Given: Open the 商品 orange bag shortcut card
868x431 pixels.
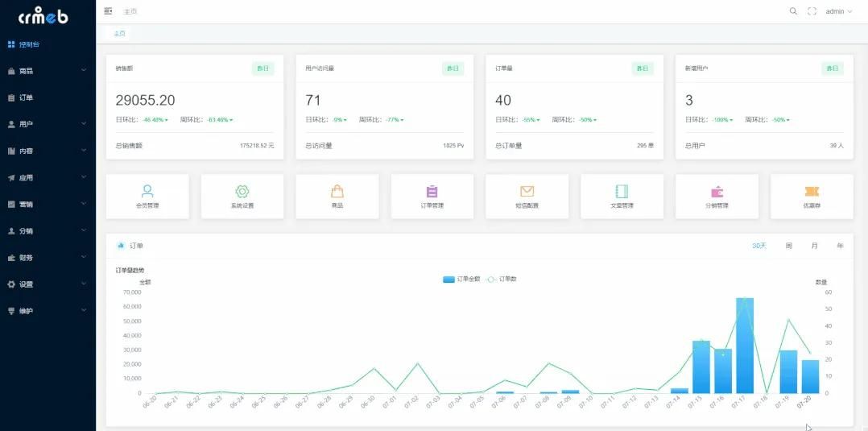Looking at the screenshot, I should click(x=337, y=196).
